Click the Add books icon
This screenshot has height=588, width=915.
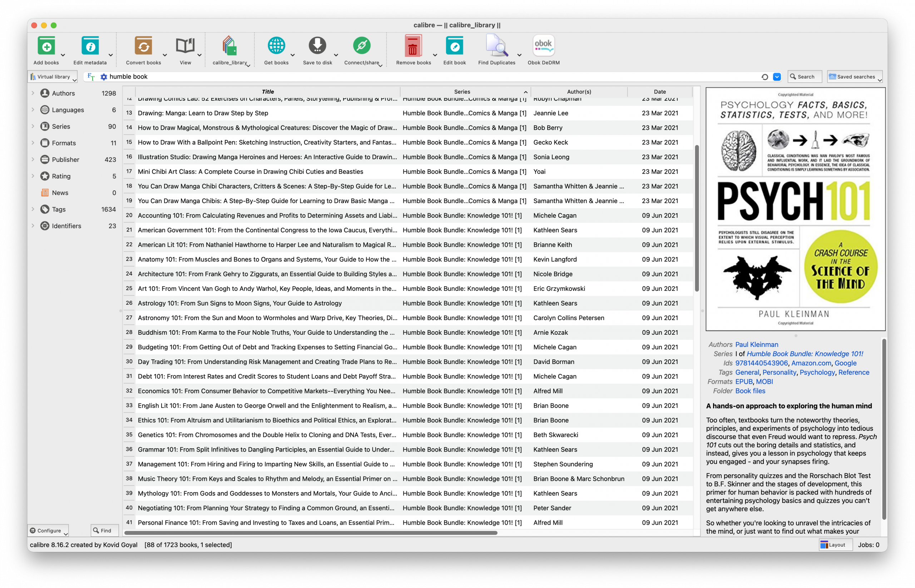[46, 46]
